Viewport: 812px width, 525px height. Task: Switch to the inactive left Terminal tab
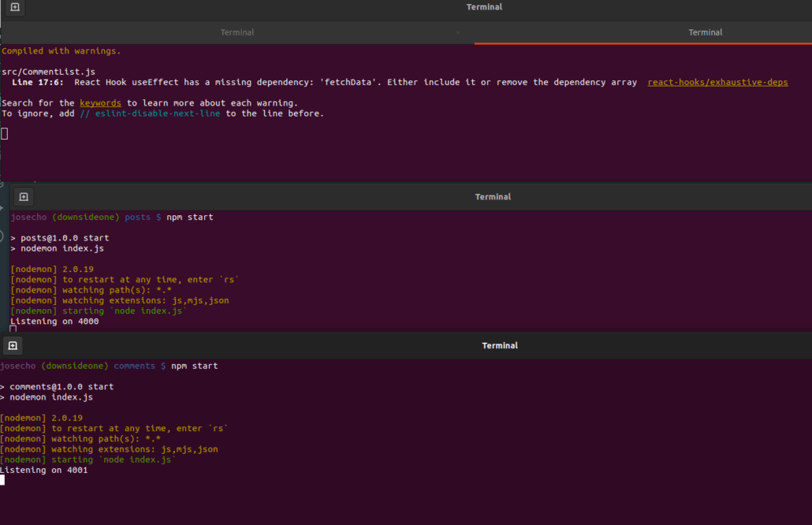point(237,32)
